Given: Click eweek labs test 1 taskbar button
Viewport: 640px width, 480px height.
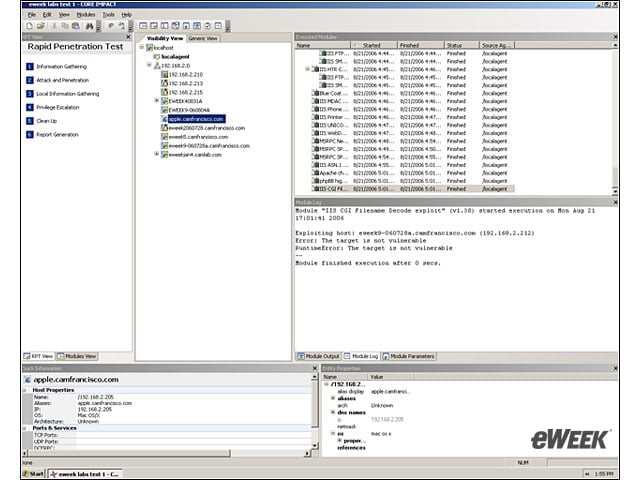Looking at the screenshot, I should 84,473.
